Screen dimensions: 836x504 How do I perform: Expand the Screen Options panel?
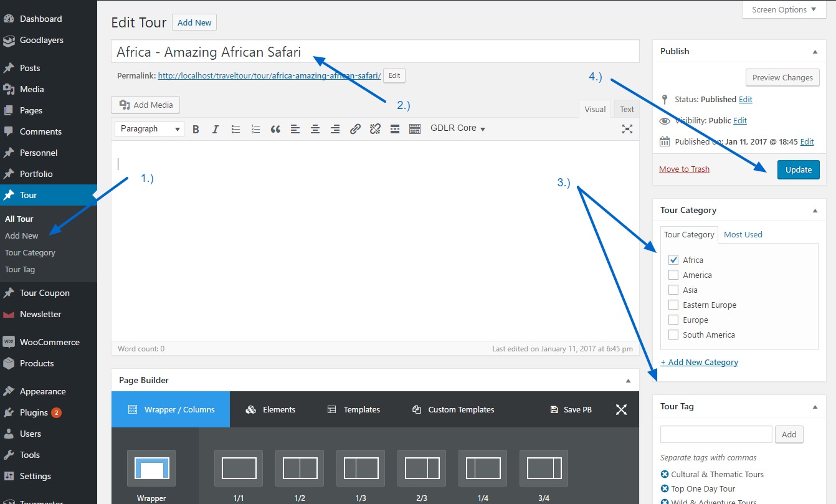pos(784,9)
